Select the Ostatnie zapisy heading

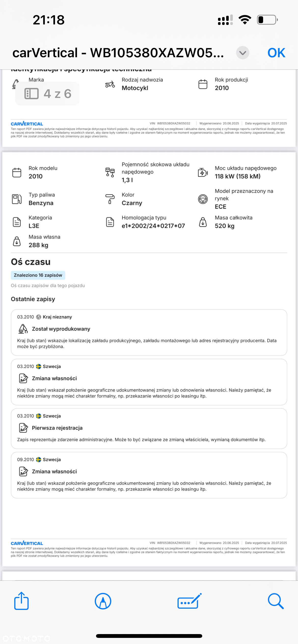tap(33, 299)
